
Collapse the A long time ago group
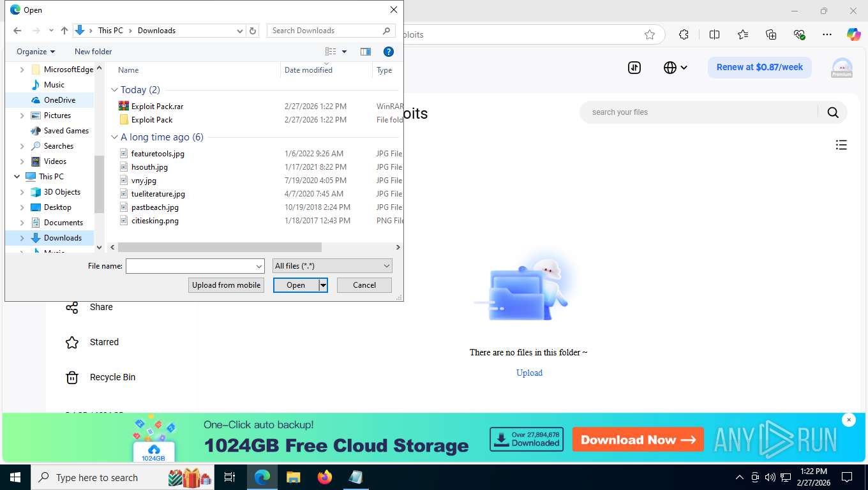[115, 137]
